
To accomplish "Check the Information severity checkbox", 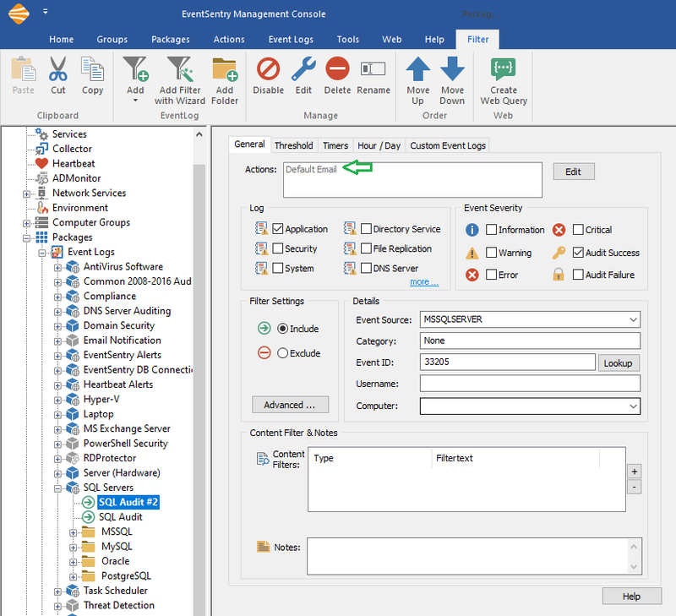I will (492, 229).
